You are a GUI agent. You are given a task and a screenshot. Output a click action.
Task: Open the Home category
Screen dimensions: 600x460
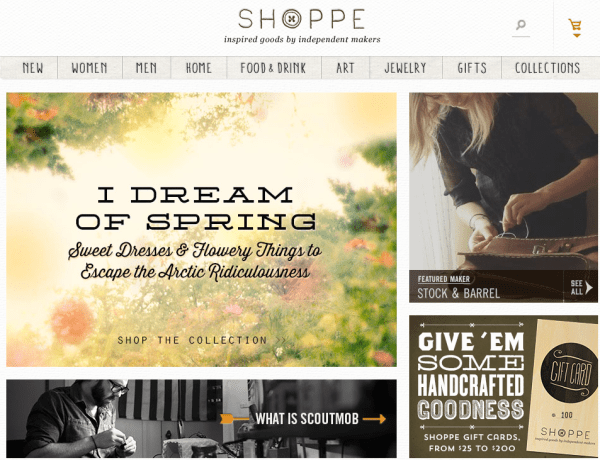[199, 68]
